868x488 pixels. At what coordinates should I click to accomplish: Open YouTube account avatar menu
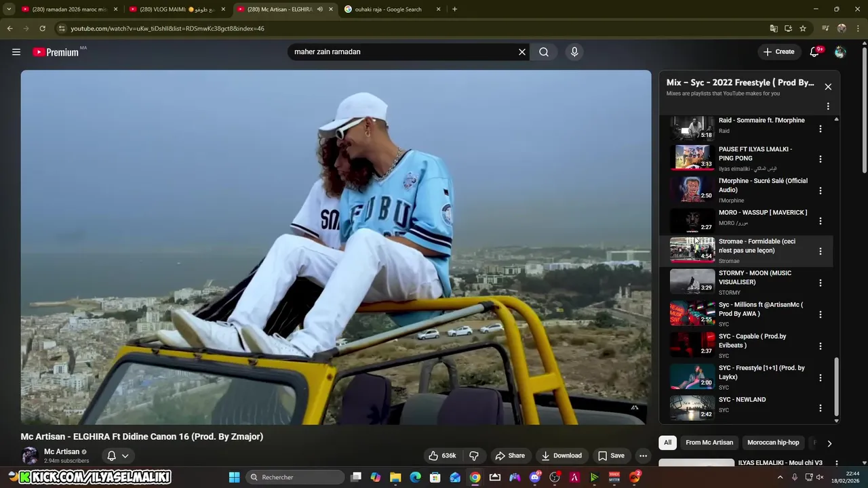840,52
